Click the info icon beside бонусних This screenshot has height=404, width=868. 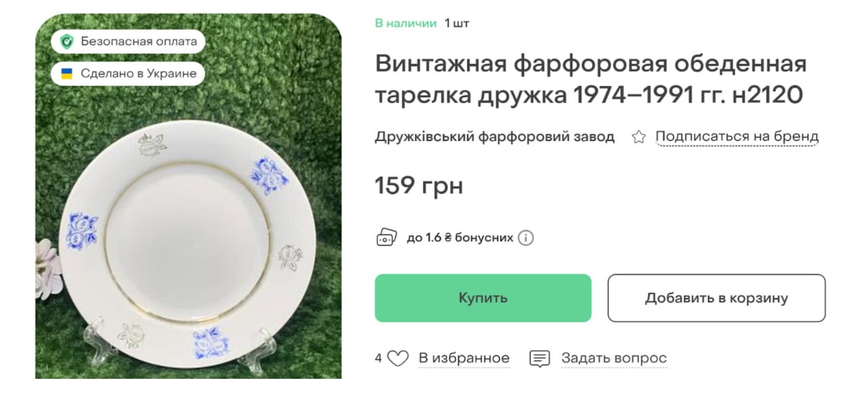point(526,238)
